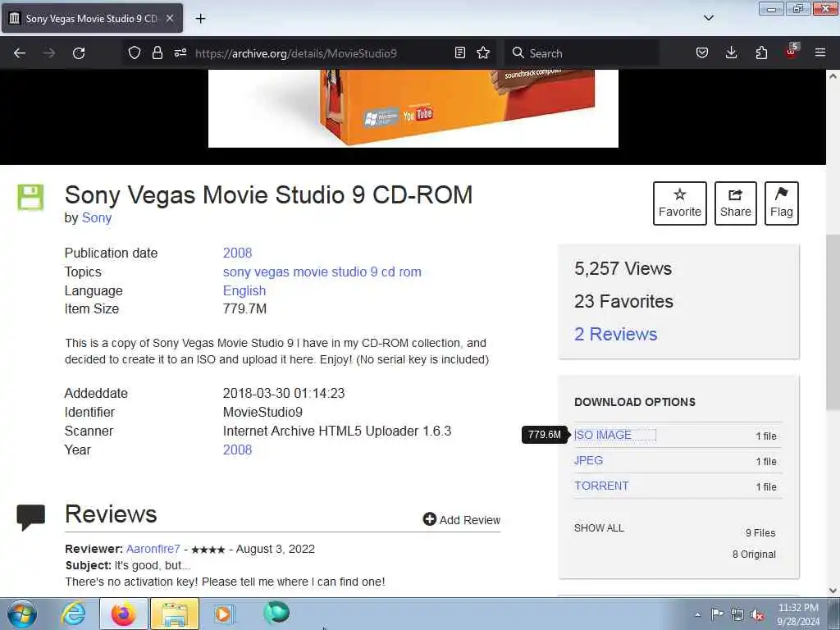
Task: Open the English language link
Action: (x=244, y=290)
